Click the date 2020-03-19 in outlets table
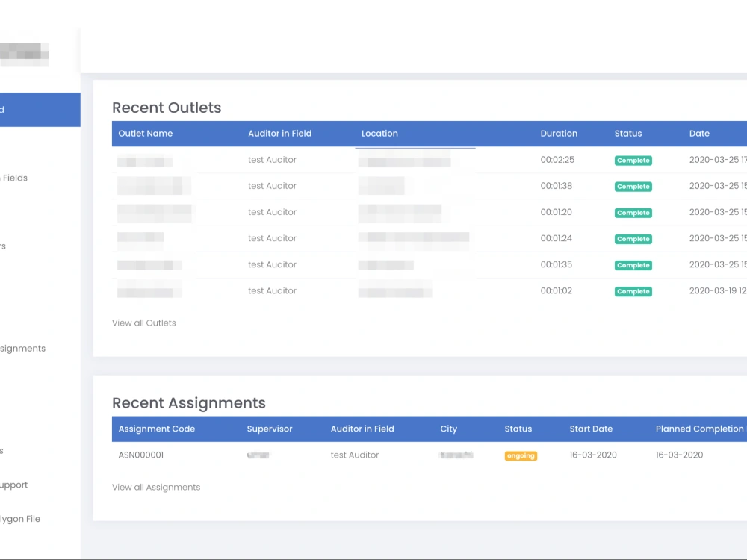The height and width of the screenshot is (560, 747). (717, 290)
